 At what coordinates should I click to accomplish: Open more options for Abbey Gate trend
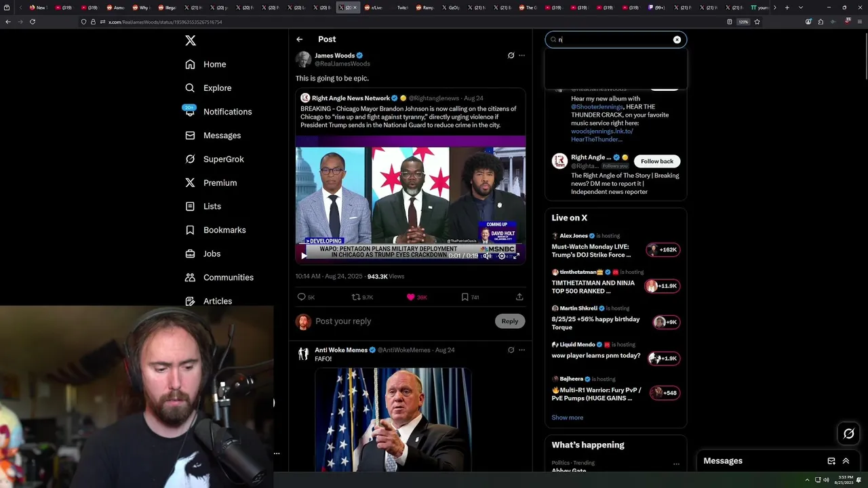coord(676,464)
